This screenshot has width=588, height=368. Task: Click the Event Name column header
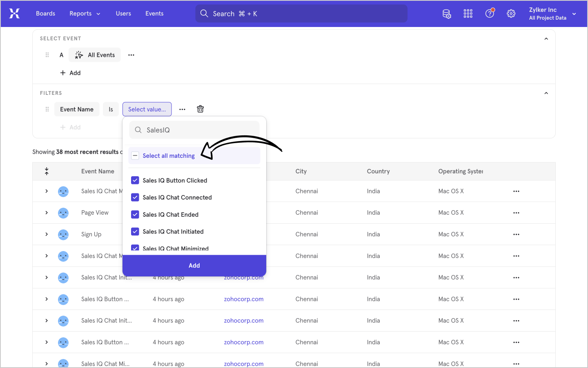click(x=98, y=171)
